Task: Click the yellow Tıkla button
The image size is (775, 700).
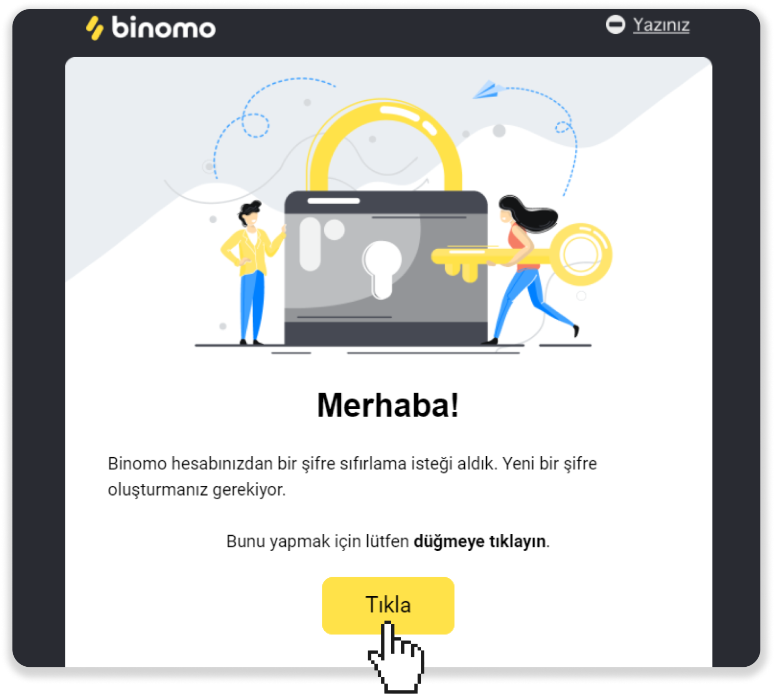Action: click(388, 606)
